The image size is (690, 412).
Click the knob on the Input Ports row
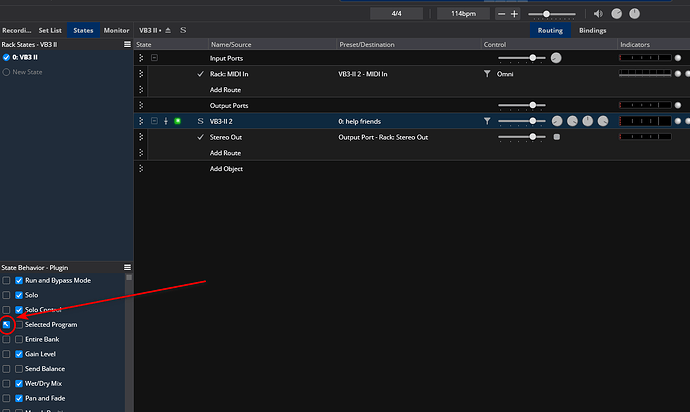pos(556,58)
